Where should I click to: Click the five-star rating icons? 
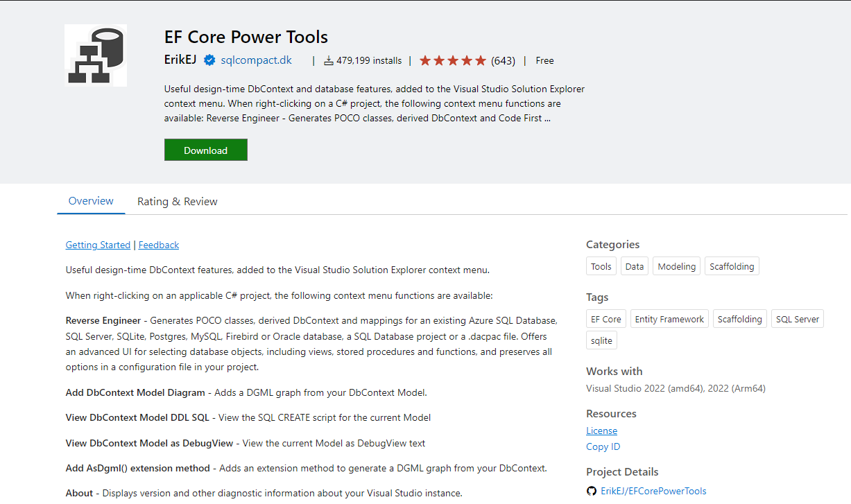(453, 61)
